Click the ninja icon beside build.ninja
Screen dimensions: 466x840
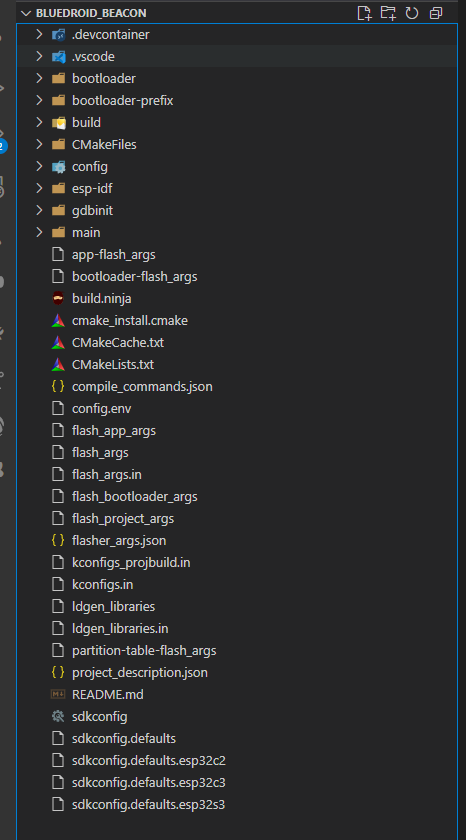[58, 298]
